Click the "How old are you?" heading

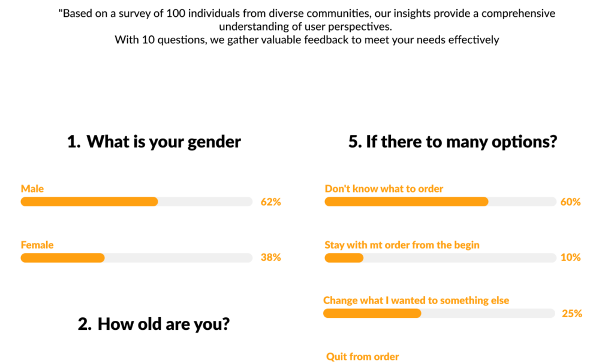(154, 324)
